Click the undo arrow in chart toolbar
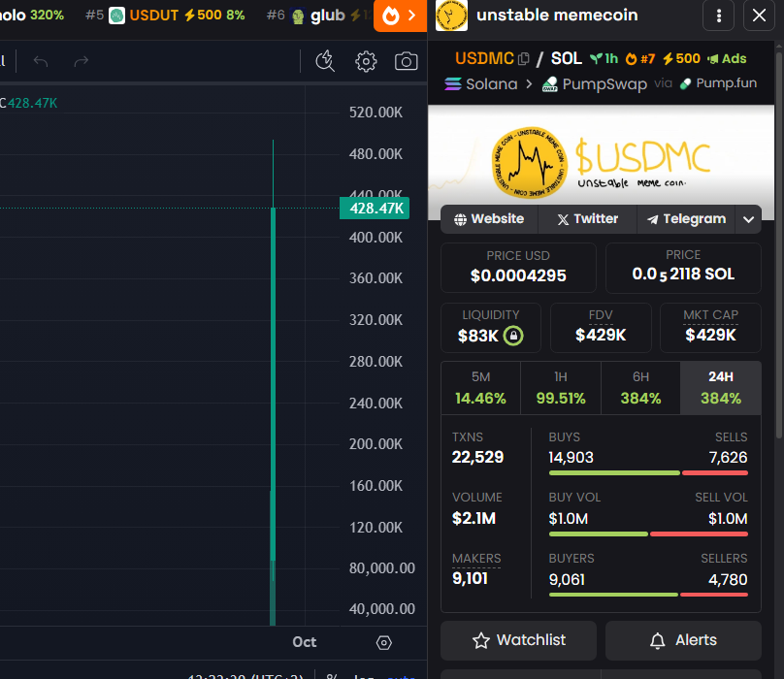This screenshot has height=679, width=784. coord(41,61)
